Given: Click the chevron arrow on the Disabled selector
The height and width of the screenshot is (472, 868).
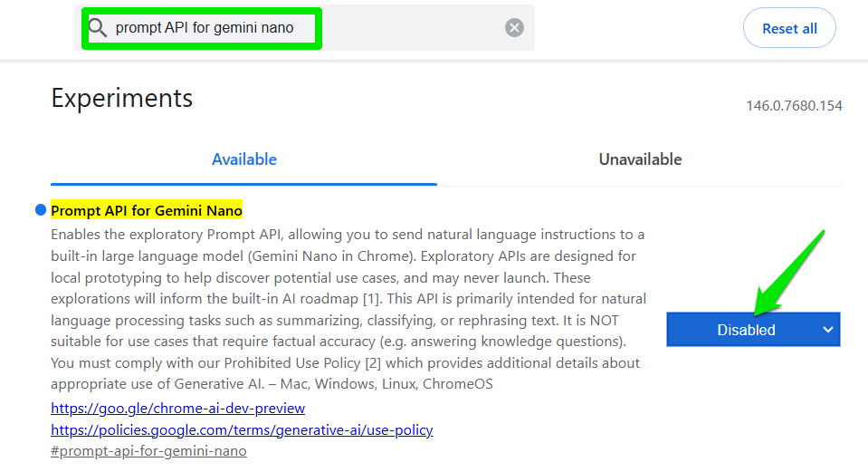Looking at the screenshot, I should (827, 330).
